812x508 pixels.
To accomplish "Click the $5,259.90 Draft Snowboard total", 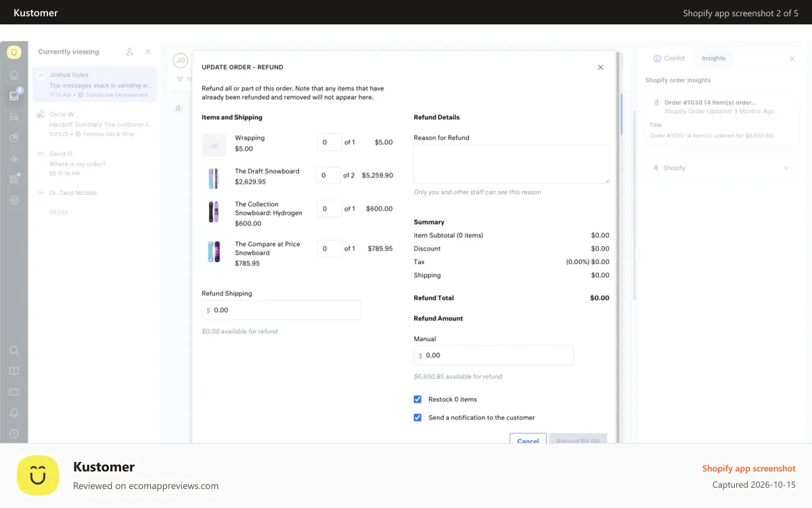I will click(377, 175).
